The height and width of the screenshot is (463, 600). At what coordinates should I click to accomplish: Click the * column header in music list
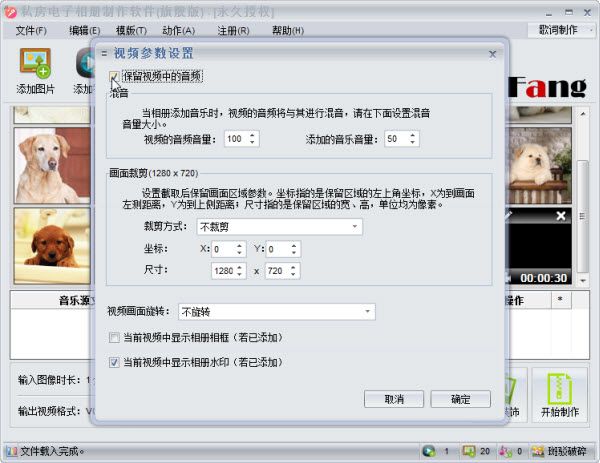tap(561, 300)
